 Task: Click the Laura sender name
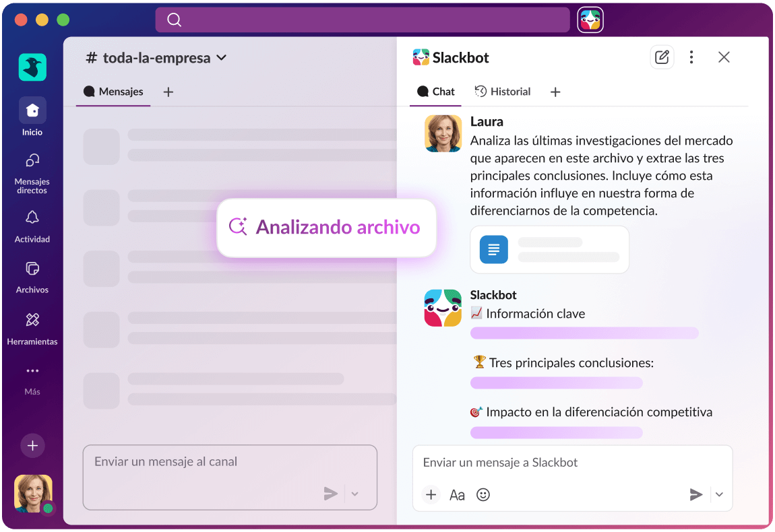pyautogui.click(x=487, y=122)
